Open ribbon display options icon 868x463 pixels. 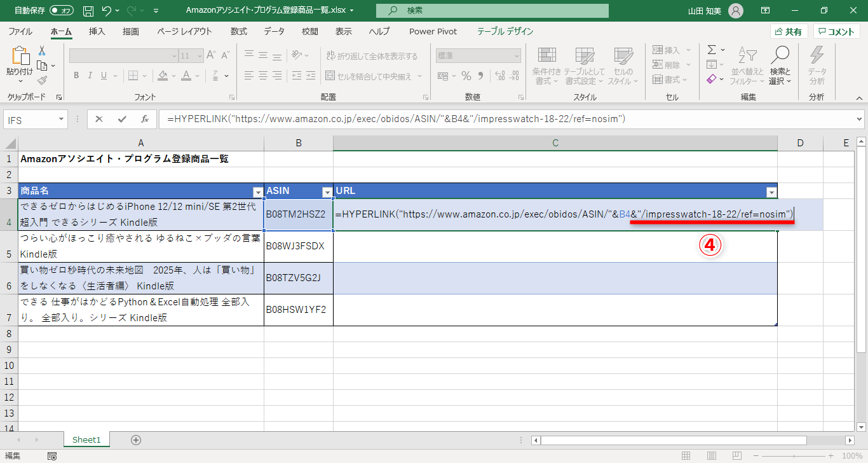(x=766, y=11)
